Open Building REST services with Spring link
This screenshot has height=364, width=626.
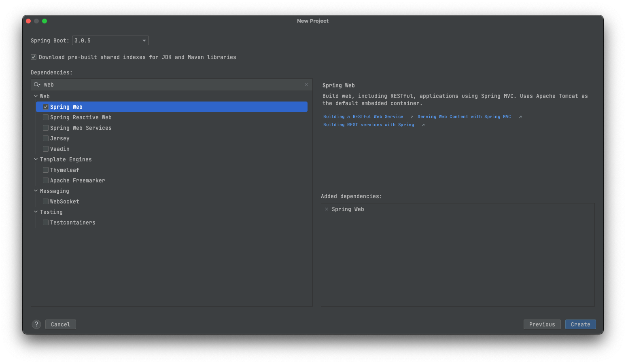tap(369, 125)
